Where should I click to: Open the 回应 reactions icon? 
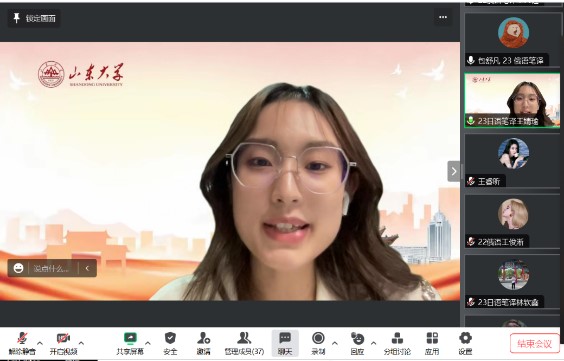coord(357,343)
